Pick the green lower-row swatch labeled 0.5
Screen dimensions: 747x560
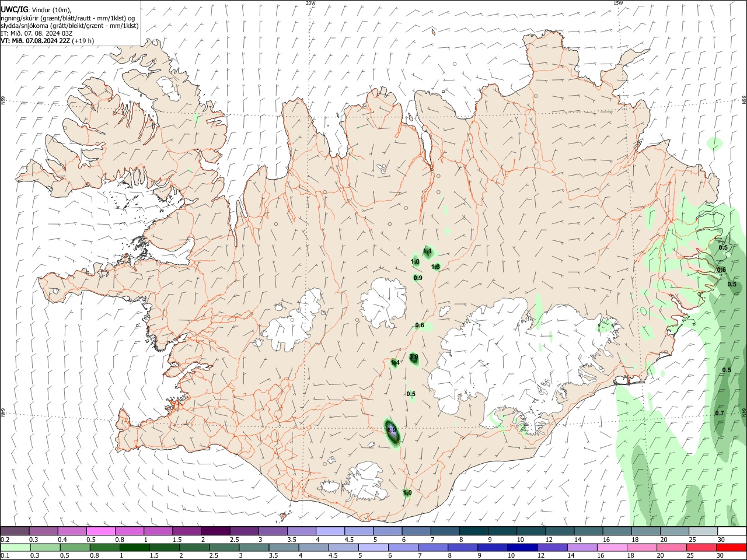75,548
